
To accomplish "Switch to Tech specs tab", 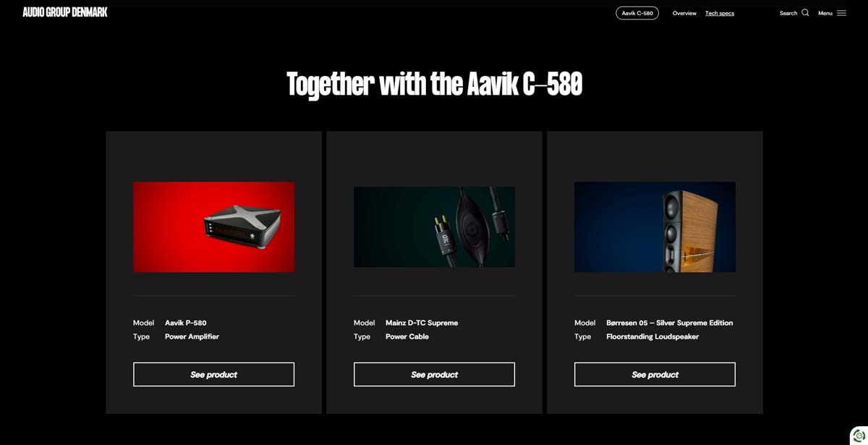I will (x=720, y=13).
